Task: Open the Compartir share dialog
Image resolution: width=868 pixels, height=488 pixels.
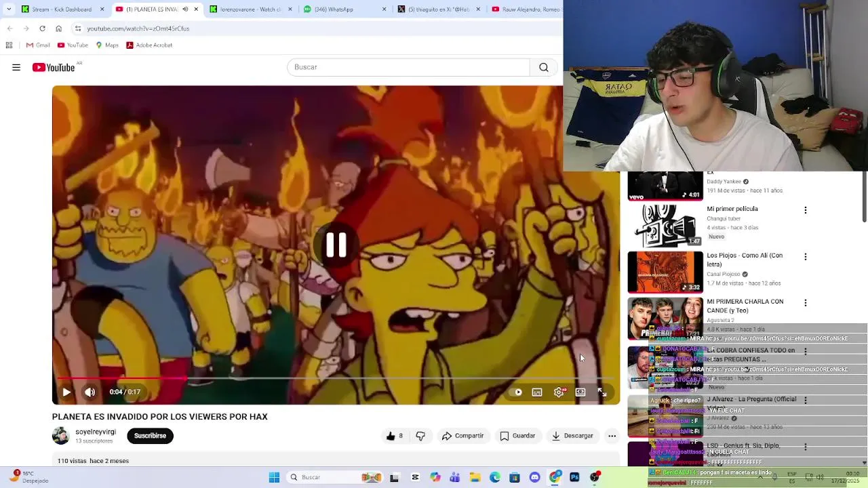Action: (x=463, y=436)
